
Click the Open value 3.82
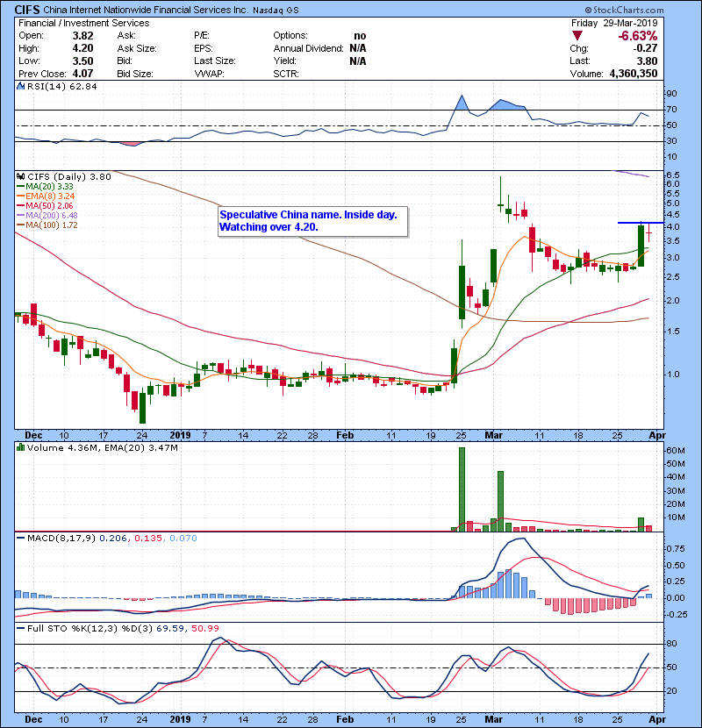pyautogui.click(x=82, y=36)
